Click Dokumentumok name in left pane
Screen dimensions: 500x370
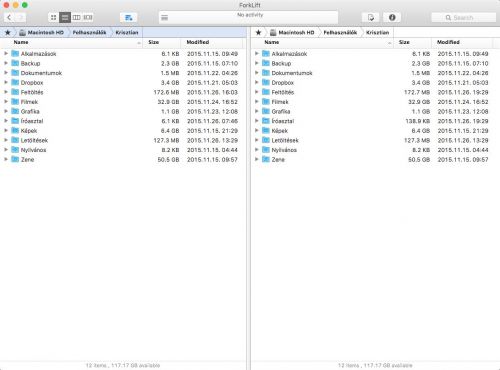tap(41, 73)
